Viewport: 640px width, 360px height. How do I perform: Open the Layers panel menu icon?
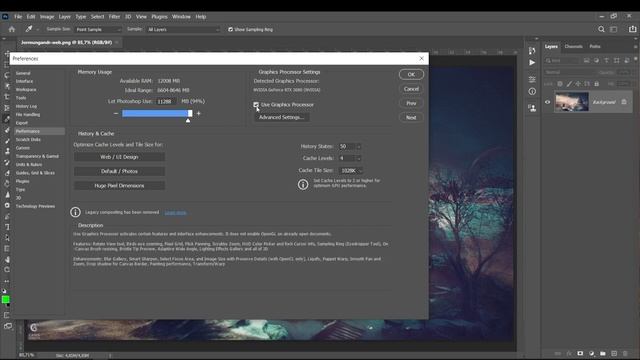click(635, 47)
